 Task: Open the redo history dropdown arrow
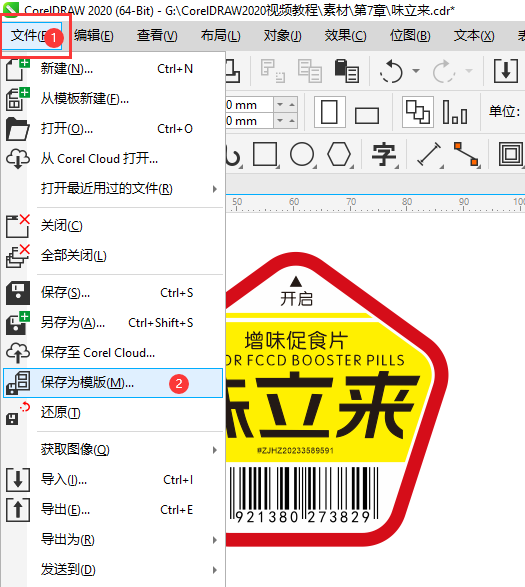tap(469, 70)
